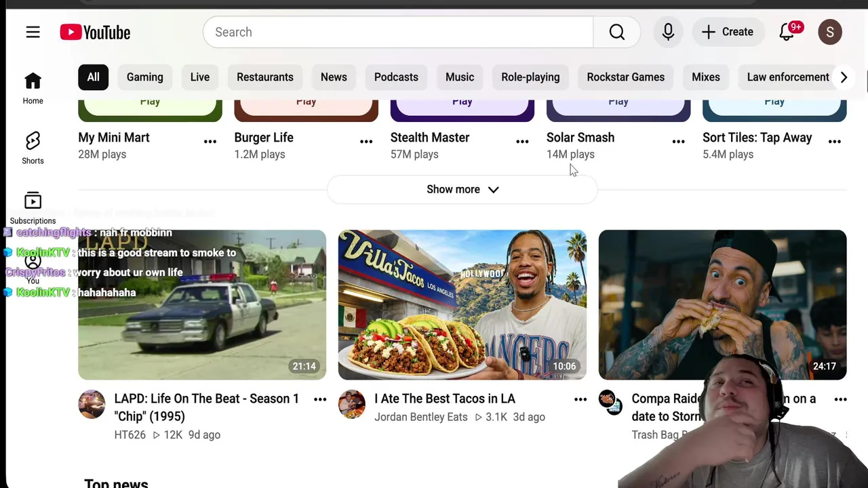Image resolution: width=868 pixels, height=488 pixels.
Task: Open Jordan Bentley Eats channel avatar
Action: (352, 404)
